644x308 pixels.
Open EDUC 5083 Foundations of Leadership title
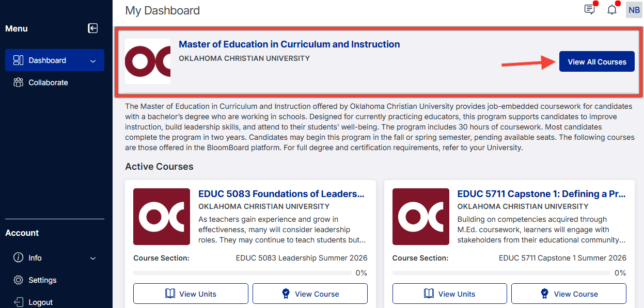point(281,194)
